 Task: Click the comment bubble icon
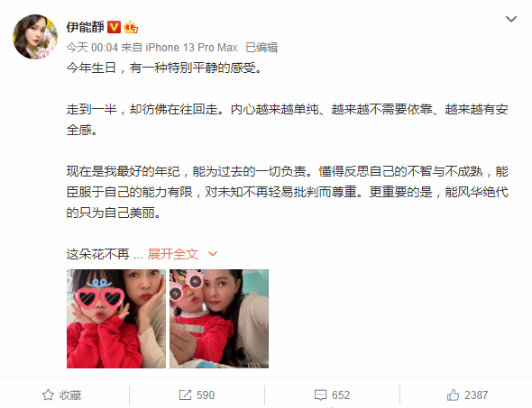(x=320, y=395)
